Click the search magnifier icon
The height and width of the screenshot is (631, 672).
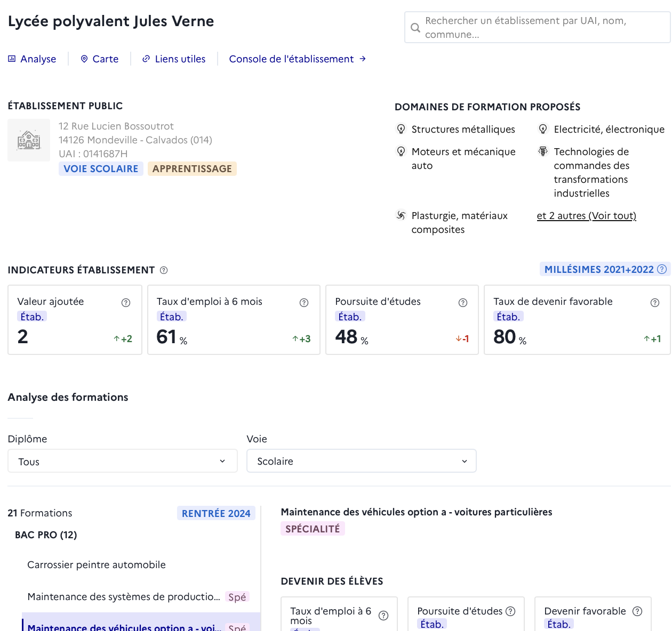pyautogui.click(x=415, y=28)
